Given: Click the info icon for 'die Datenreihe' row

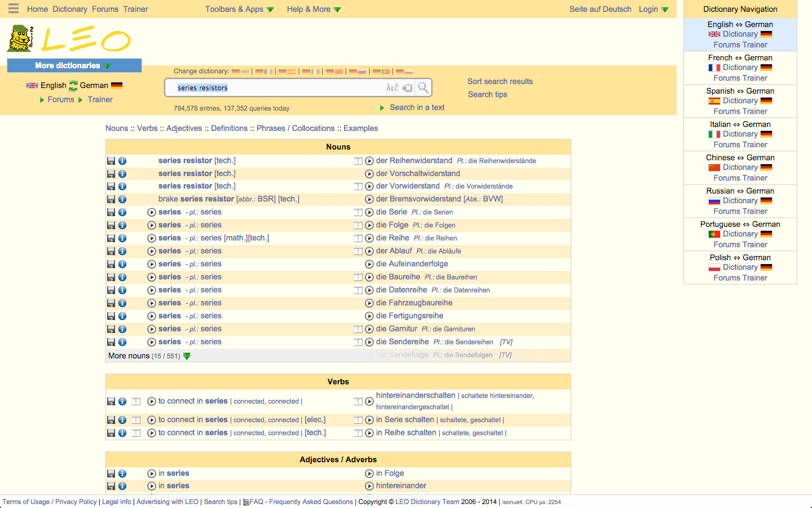Looking at the screenshot, I should [x=122, y=290].
